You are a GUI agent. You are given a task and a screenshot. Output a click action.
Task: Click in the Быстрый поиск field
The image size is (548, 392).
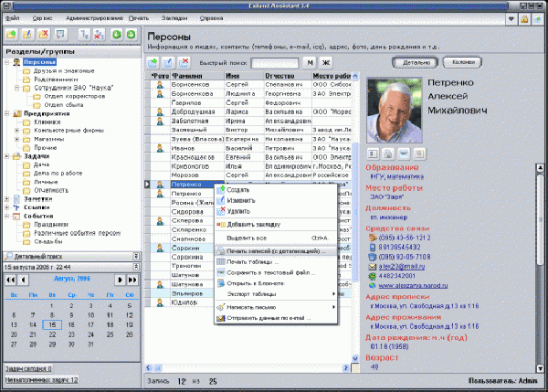[x=275, y=62]
